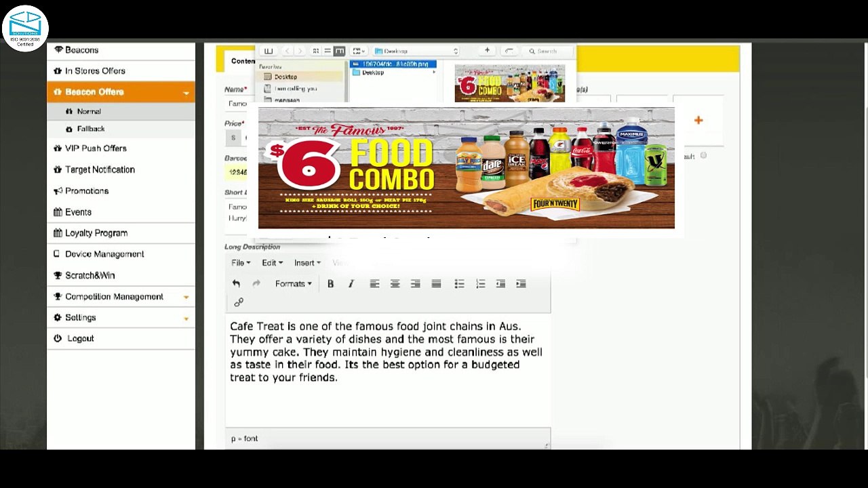Image resolution: width=868 pixels, height=488 pixels.
Task: Expand the Competition Management submenu arrow
Action: coord(186,297)
